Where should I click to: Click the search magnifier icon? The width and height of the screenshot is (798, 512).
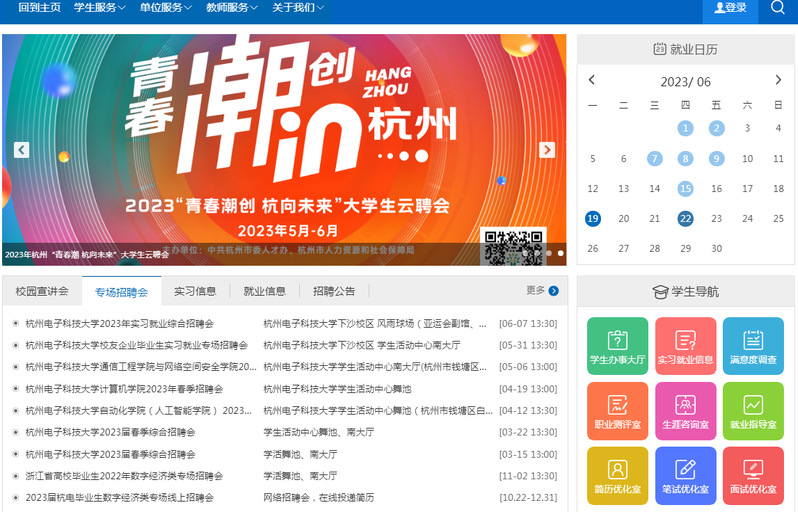tap(778, 8)
